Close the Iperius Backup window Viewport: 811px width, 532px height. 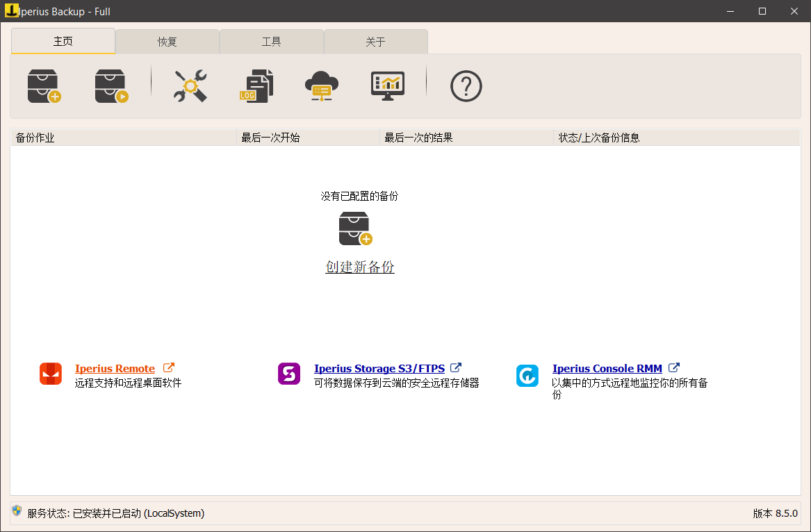[x=794, y=11]
